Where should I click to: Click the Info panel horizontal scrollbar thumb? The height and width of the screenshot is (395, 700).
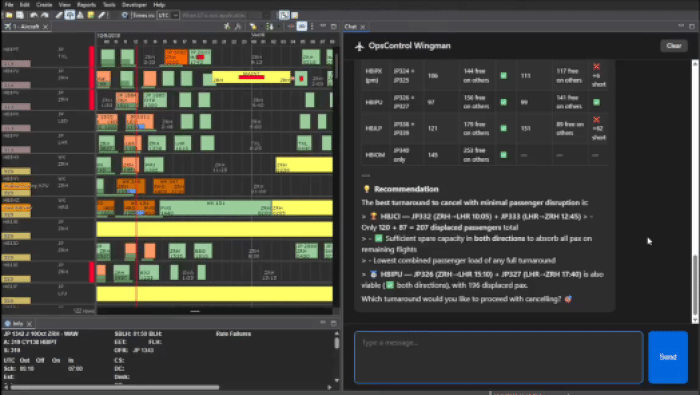(x=115, y=387)
